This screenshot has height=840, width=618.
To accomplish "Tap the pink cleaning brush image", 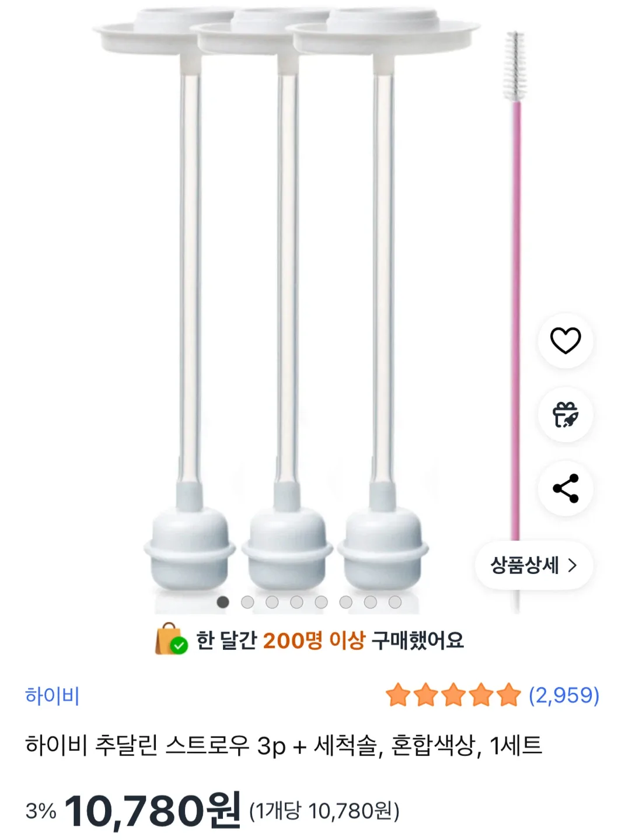I will [515, 292].
